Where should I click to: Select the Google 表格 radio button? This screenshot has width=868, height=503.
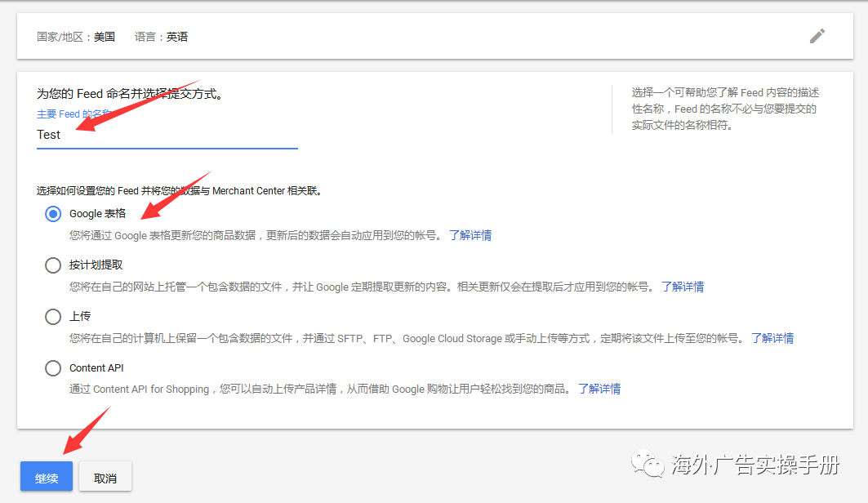coord(53,214)
